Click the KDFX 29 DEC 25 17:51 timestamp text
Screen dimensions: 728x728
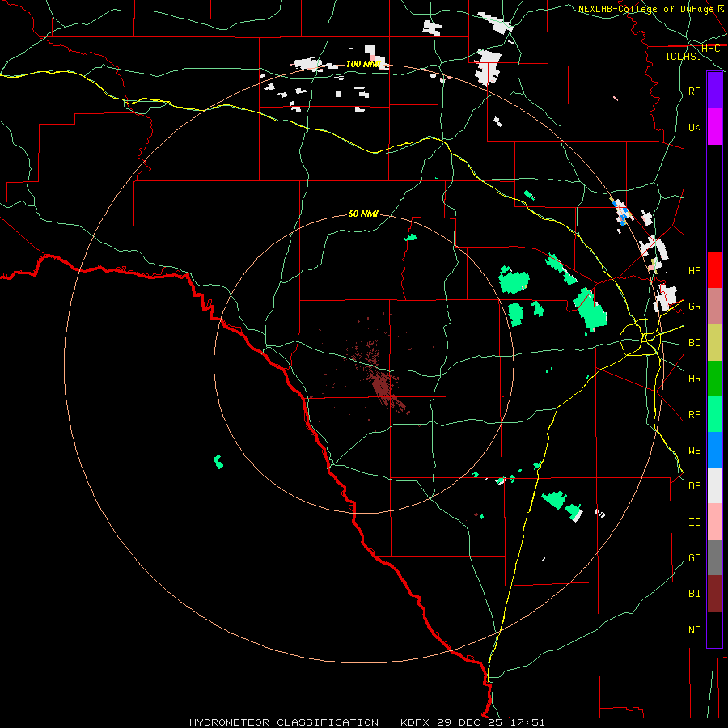tap(472, 722)
